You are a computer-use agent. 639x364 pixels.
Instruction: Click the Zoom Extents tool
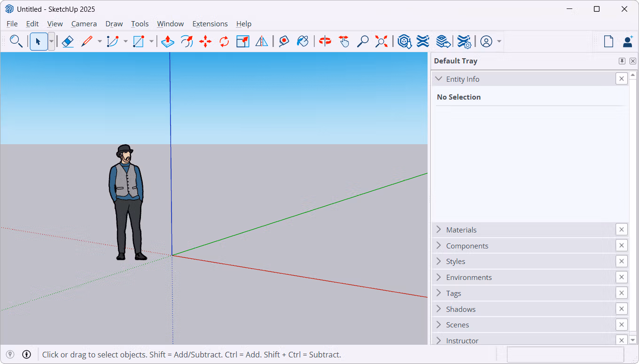(382, 41)
